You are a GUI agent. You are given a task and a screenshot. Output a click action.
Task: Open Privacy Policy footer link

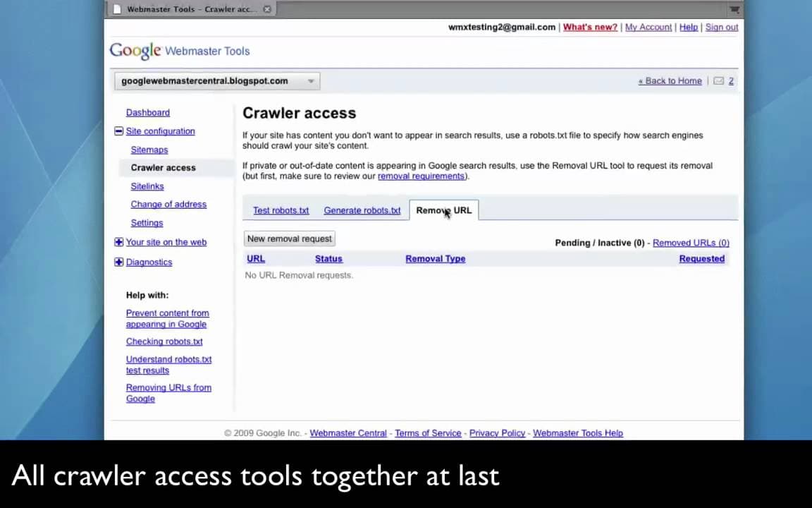(497, 433)
